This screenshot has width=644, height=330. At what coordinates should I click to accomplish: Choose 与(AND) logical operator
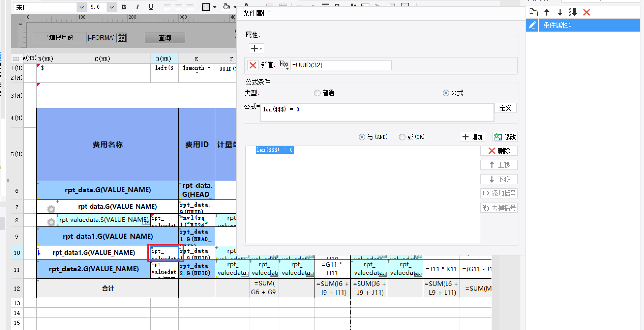[x=362, y=137]
